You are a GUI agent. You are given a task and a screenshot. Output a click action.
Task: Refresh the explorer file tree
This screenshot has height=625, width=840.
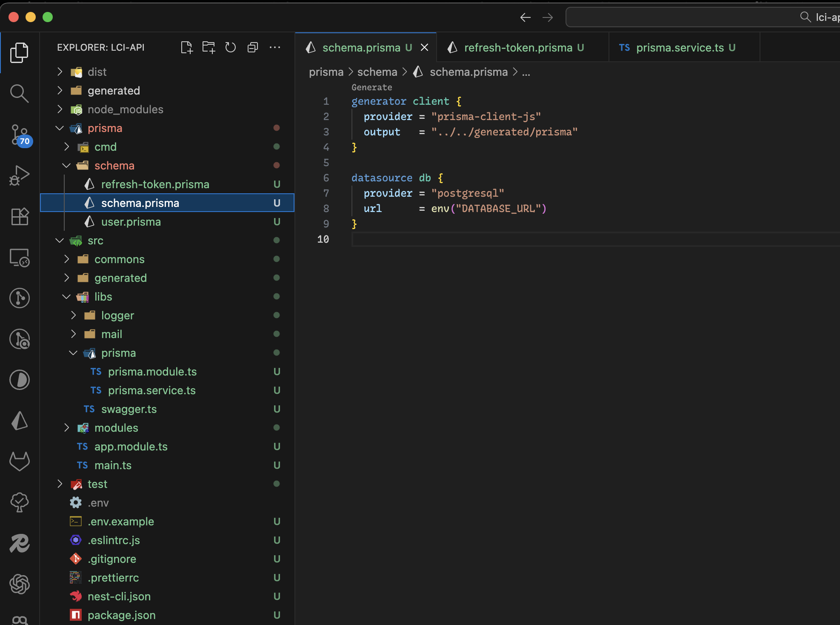click(231, 47)
